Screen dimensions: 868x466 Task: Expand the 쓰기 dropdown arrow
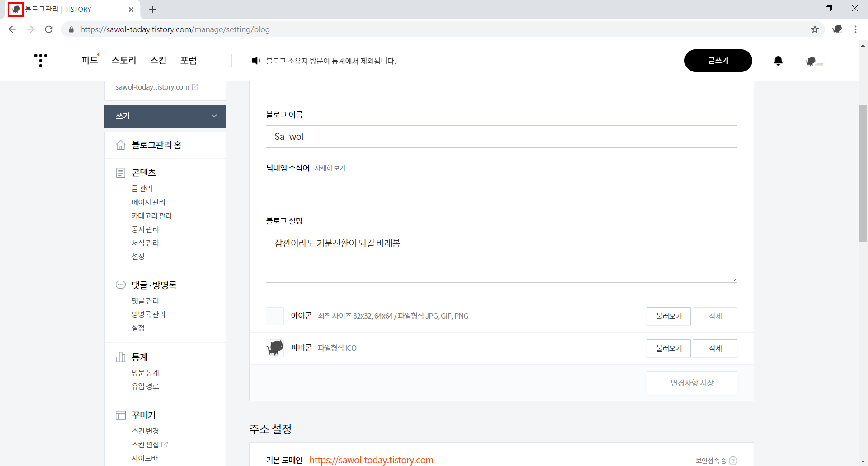point(214,116)
